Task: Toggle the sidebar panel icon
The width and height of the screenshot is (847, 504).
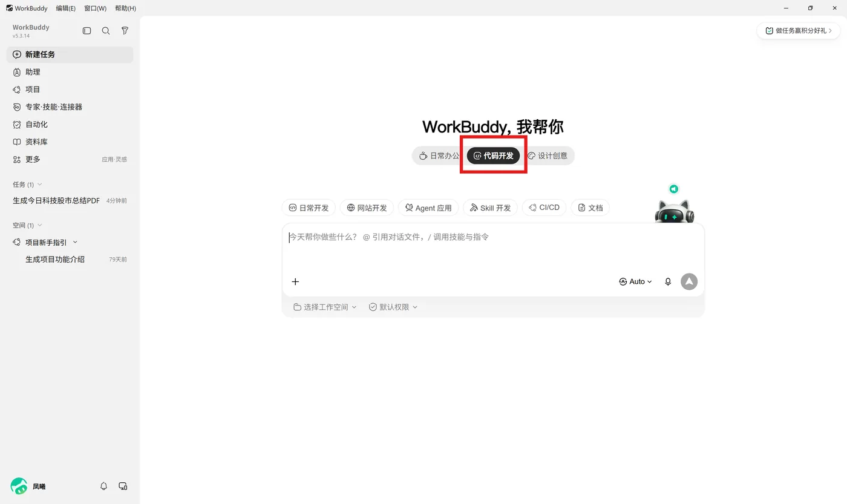Action: pyautogui.click(x=87, y=31)
